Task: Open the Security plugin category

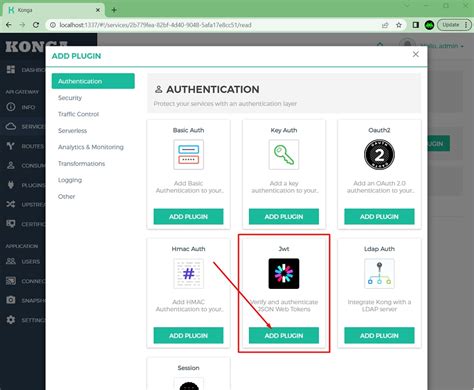Action: click(x=70, y=98)
